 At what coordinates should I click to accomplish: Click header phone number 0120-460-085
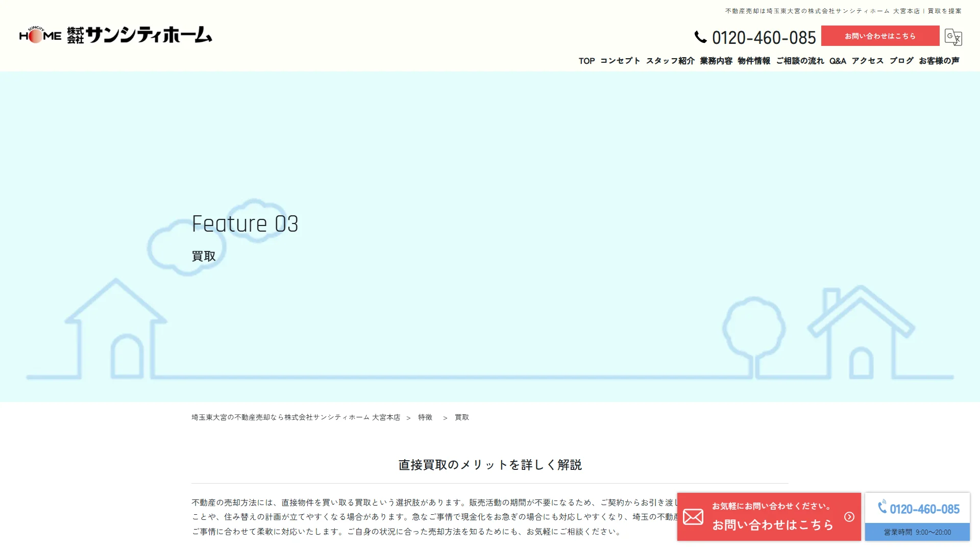(x=764, y=38)
